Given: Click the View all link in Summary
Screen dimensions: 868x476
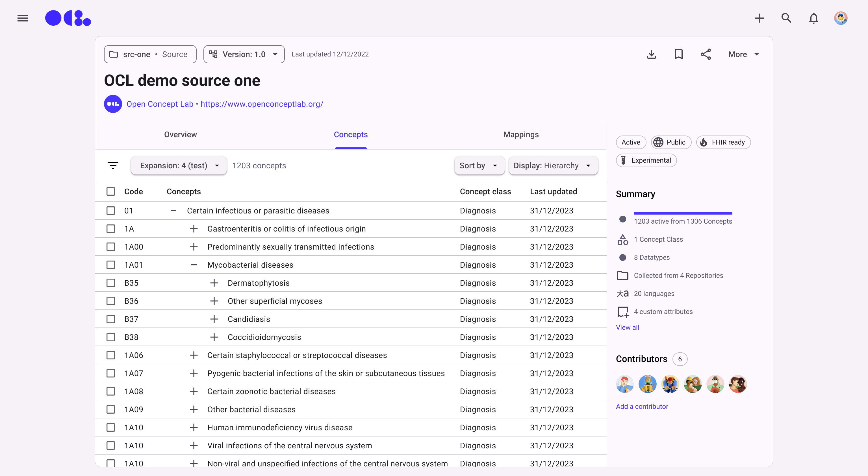Looking at the screenshot, I should [627, 327].
